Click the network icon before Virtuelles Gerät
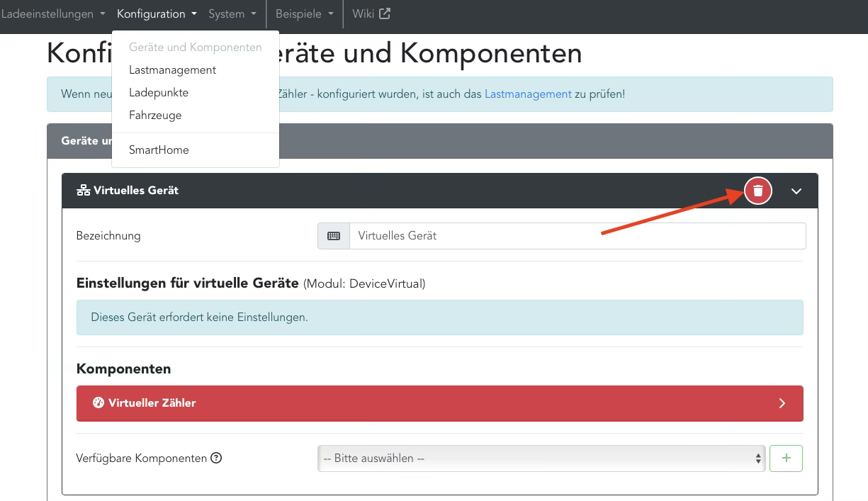This screenshot has width=868, height=501. click(83, 191)
